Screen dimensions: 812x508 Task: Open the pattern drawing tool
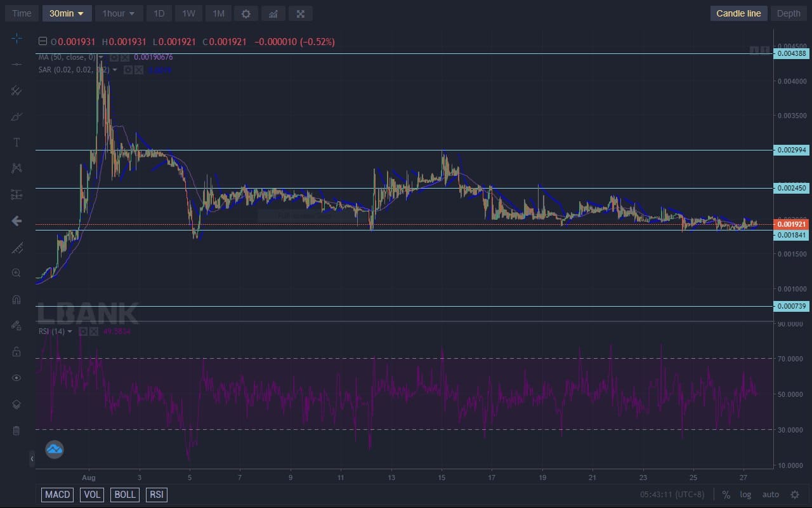coord(16,168)
